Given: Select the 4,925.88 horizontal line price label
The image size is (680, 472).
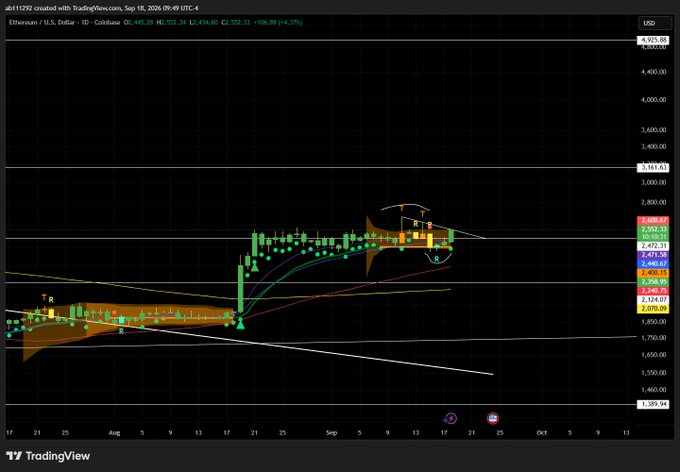Looking at the screenshot, I should 653,40.
